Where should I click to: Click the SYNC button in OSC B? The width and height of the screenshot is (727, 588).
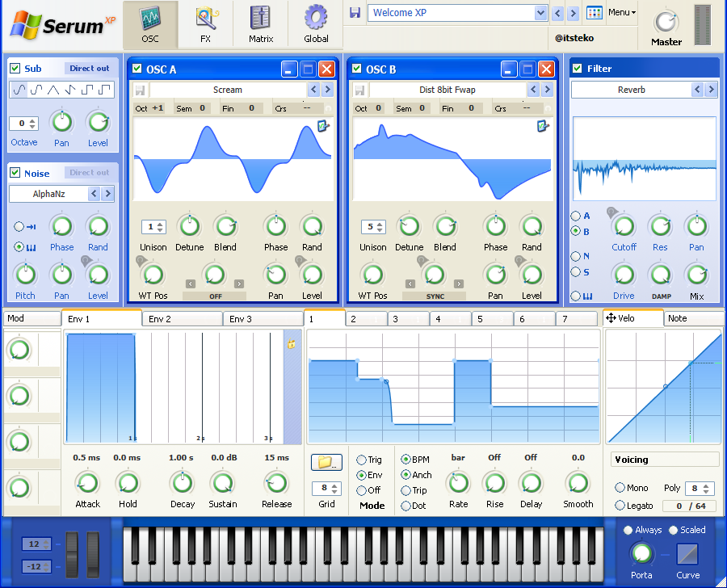tap(435, 296)
